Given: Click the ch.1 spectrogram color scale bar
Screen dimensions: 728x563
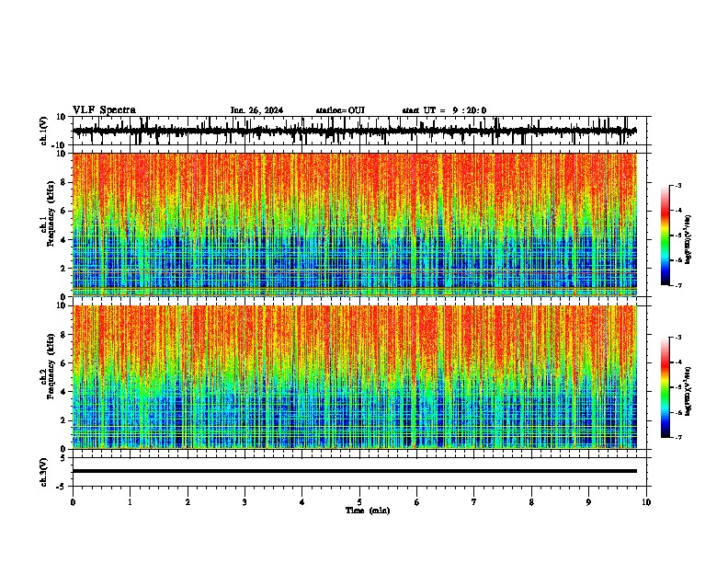Looking at the screenshot, I should 665,236.
